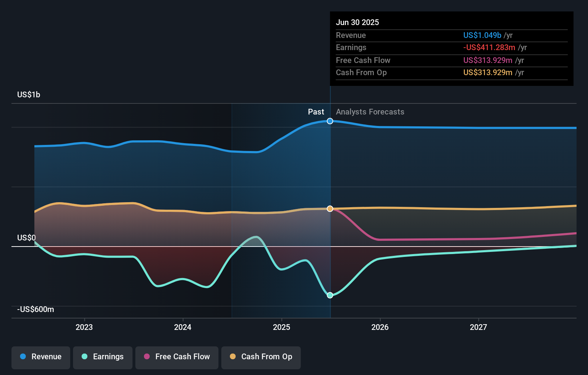Click the US$1b y-axis label
This screenshot has height=375, width=588.
[29, 94]
